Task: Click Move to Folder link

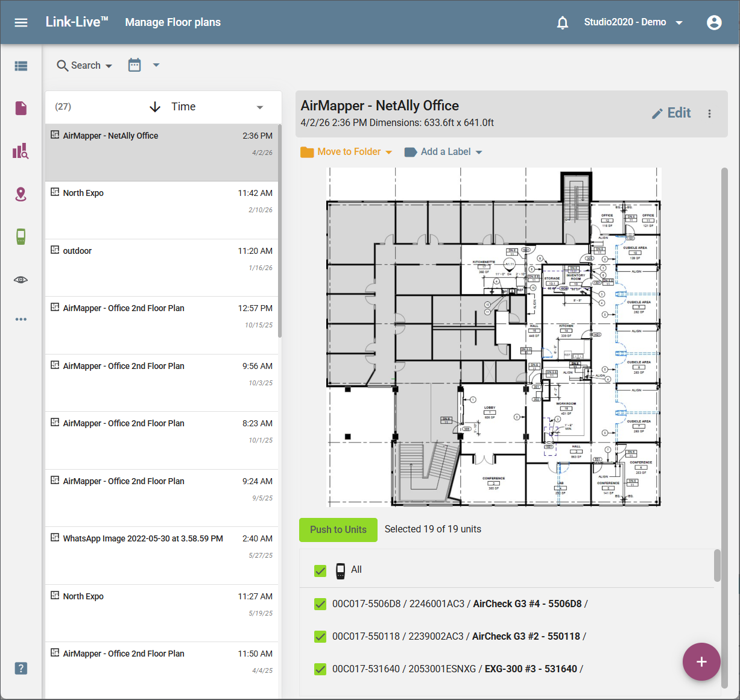Action: [349, 152]
